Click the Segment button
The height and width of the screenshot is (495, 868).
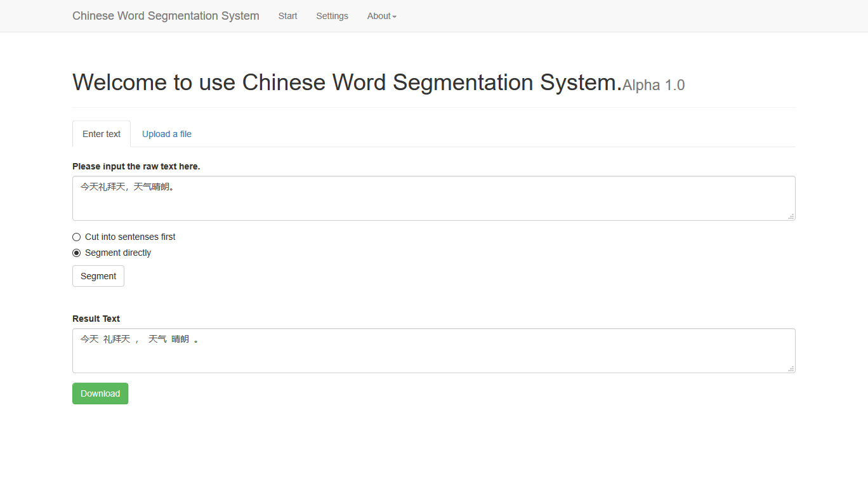click(98, 276)
